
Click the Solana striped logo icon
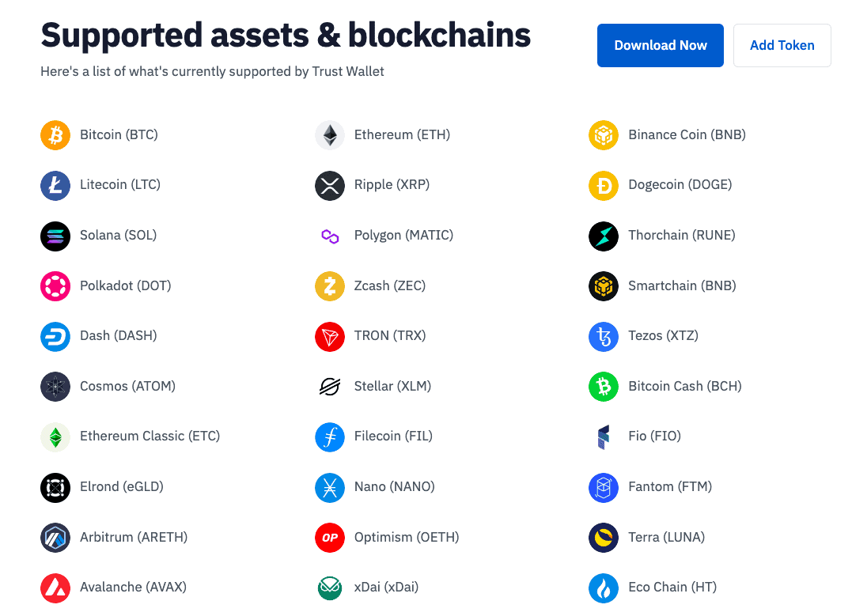(x=55, y=236)
